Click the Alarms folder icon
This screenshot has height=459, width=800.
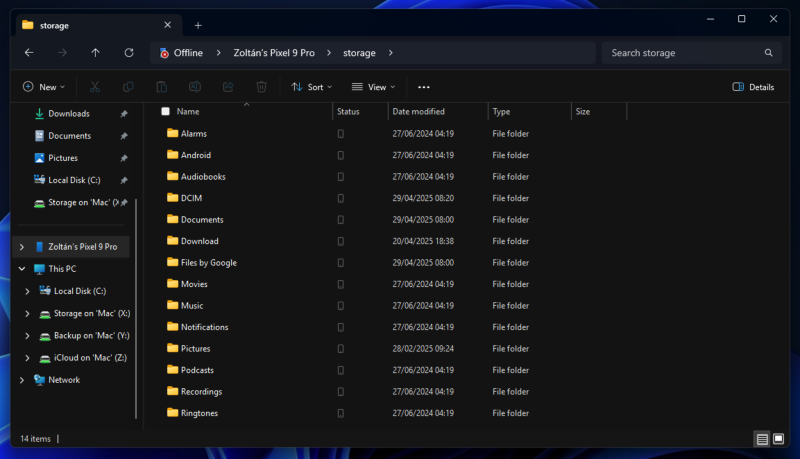(x=172, y=134)
